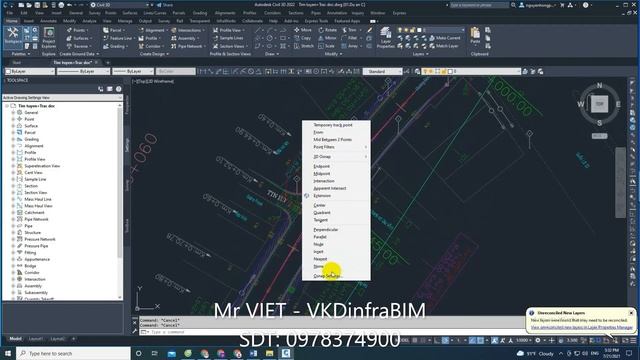Image resolution: width=640 pixels, height=360 pixels.
Task: Click the ViewCube TOP face
Action: point(599,104)
